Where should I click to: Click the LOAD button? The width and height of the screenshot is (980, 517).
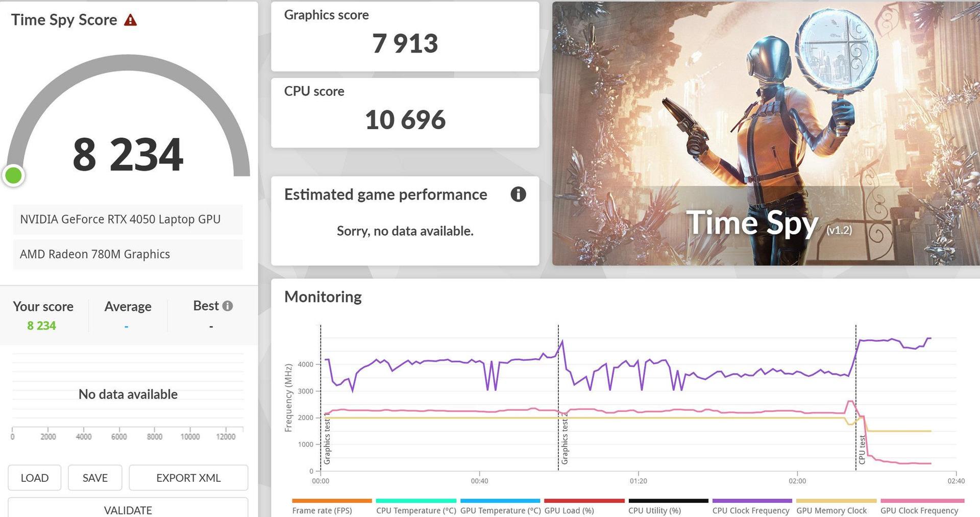pyautogui.click(x=35, y=478)
